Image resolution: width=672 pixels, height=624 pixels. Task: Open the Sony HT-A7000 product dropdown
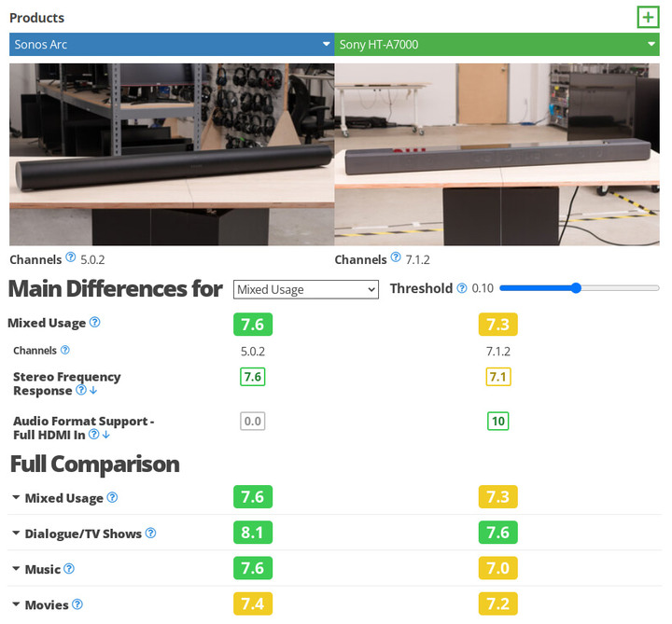(x=497, y=45)
